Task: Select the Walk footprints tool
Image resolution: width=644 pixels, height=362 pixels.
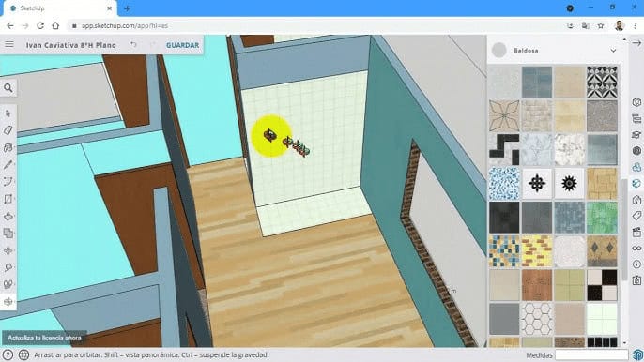Action: pos(8,284)
